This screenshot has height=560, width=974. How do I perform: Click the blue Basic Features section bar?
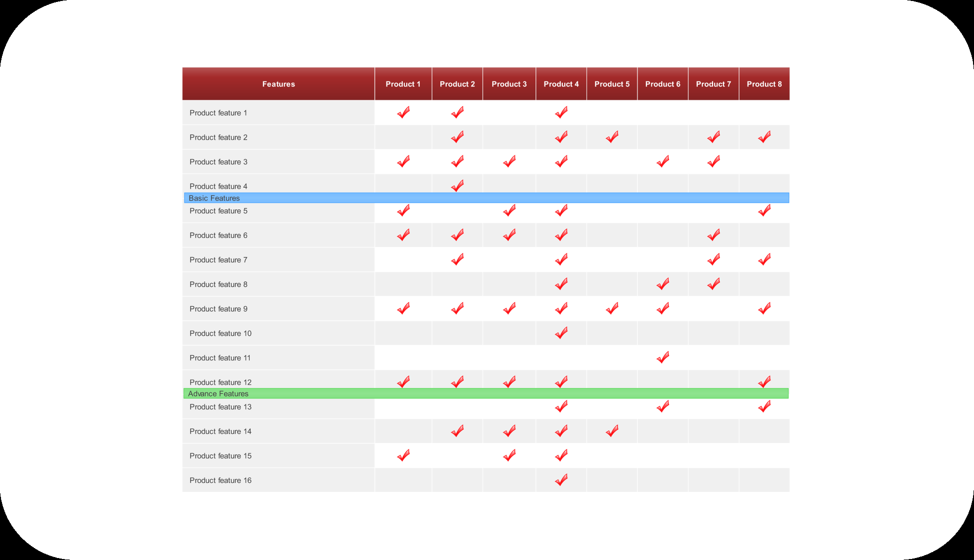486,198
